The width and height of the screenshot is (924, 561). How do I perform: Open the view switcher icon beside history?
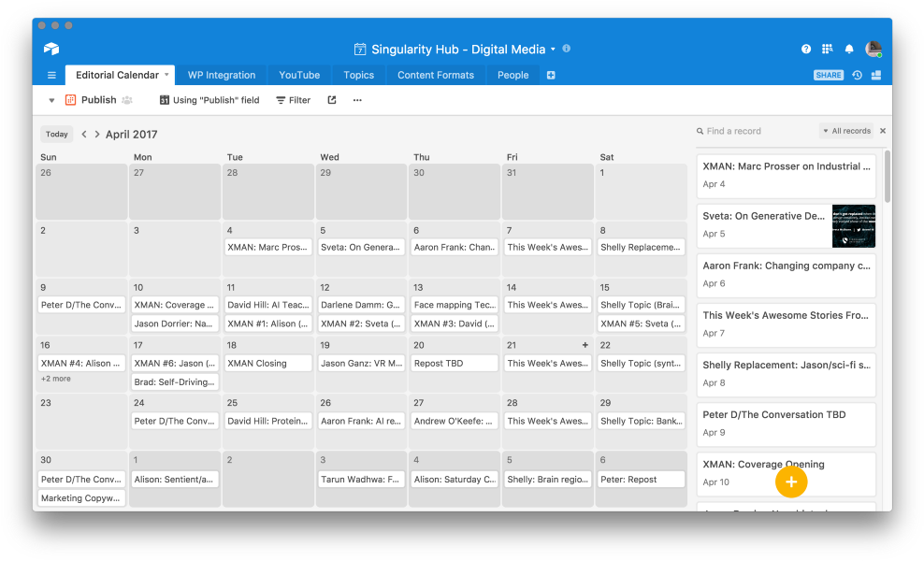pyautogui.click(x=876, y=75)
